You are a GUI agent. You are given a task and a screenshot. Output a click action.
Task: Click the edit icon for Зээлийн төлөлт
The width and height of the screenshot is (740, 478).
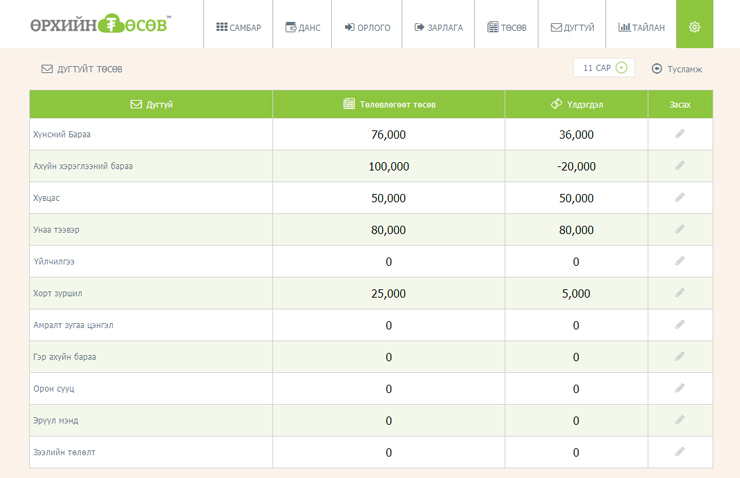(680, 452)
